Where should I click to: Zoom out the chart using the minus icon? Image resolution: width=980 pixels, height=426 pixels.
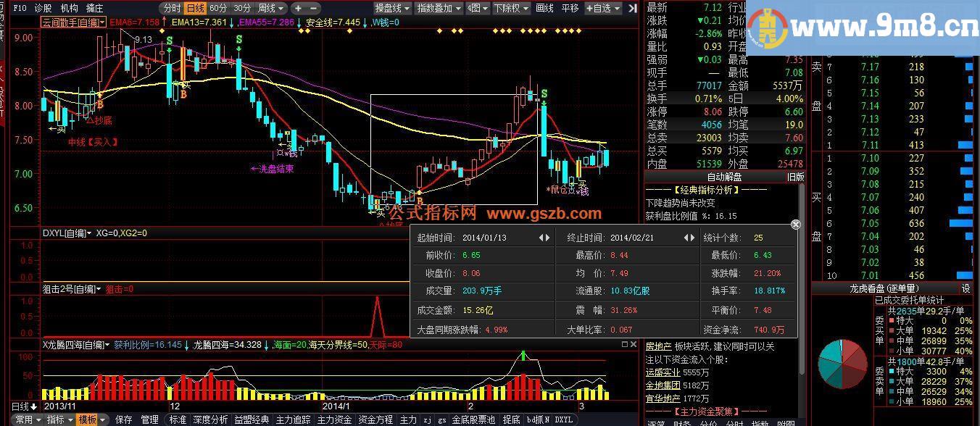click(x=312, y=9)
